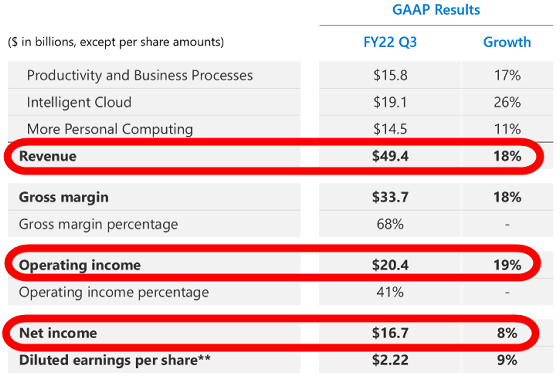
Task: Select the $16.7 net income value
Action: pyautogui.click(x=390, y=333)
